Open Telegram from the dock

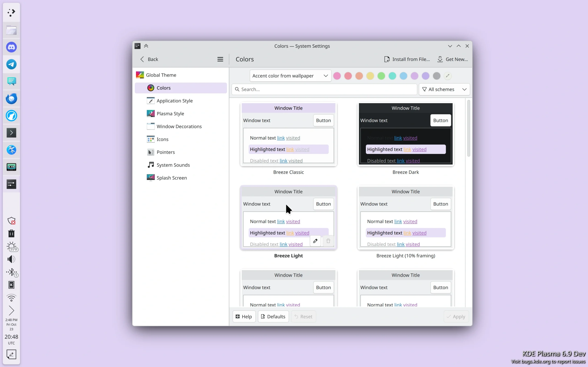[11, 64]
